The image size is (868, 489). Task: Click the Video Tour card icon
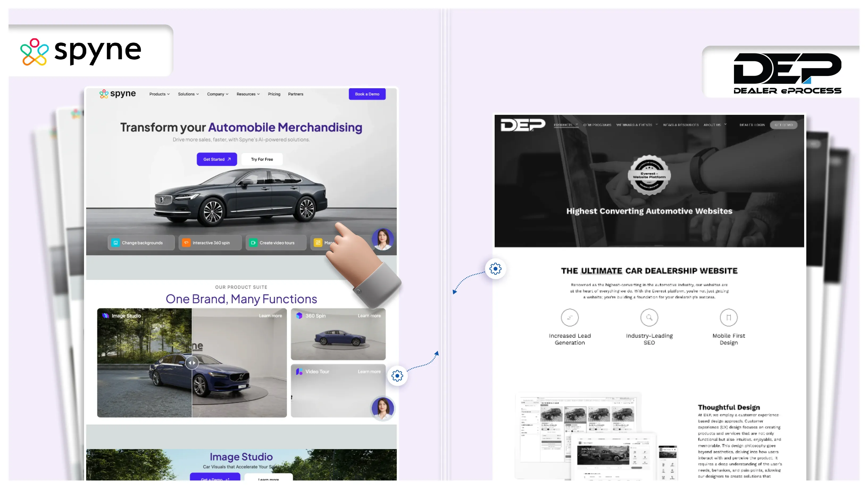[x=299, y=372]
